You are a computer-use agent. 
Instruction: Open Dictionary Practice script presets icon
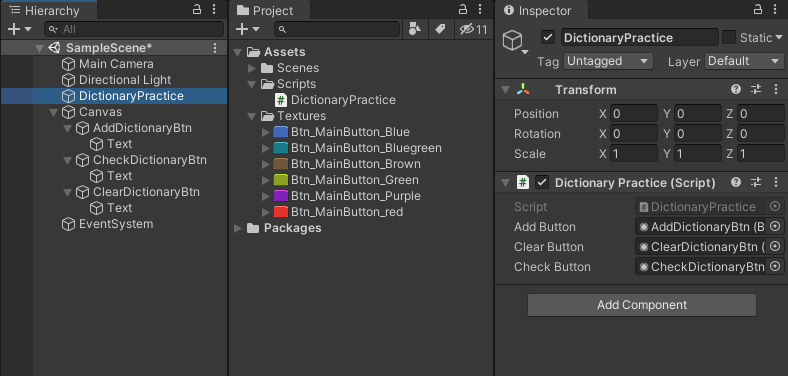[756, 182]
